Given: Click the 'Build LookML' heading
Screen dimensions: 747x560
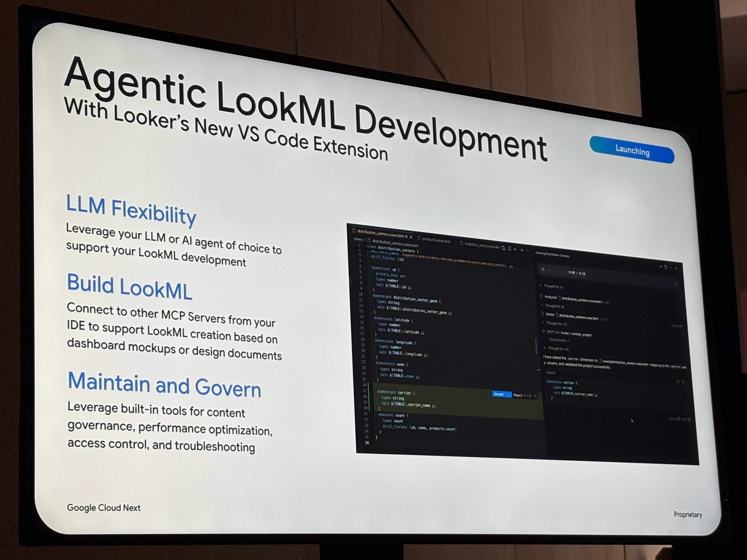Looking at the screenshot, I should coord(130,287).
